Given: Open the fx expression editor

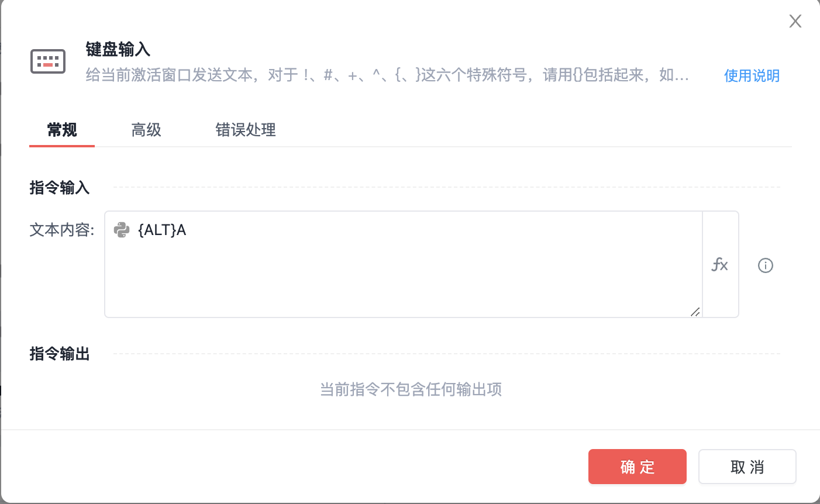Looking at the screenshot, I should click(x=720, y=265).
